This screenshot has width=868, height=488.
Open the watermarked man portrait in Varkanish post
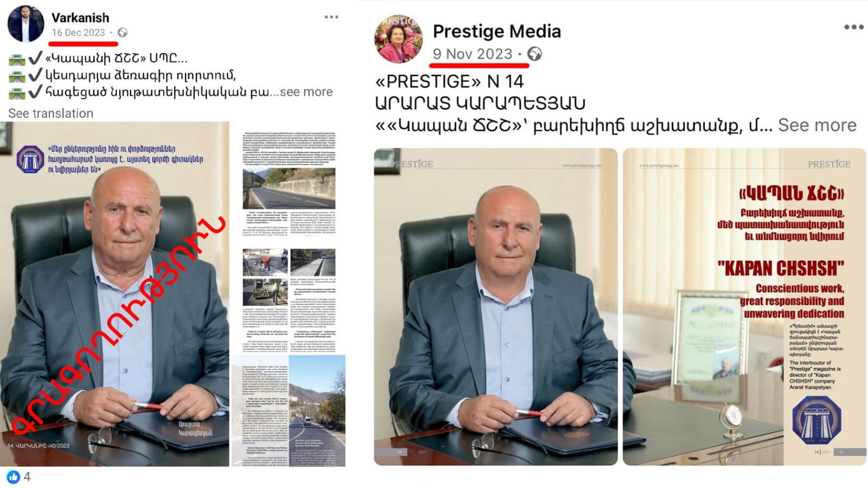114,294
